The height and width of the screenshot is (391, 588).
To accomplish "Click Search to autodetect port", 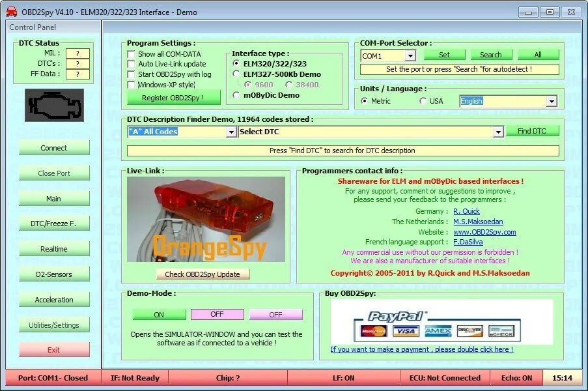I will [491, 55].
